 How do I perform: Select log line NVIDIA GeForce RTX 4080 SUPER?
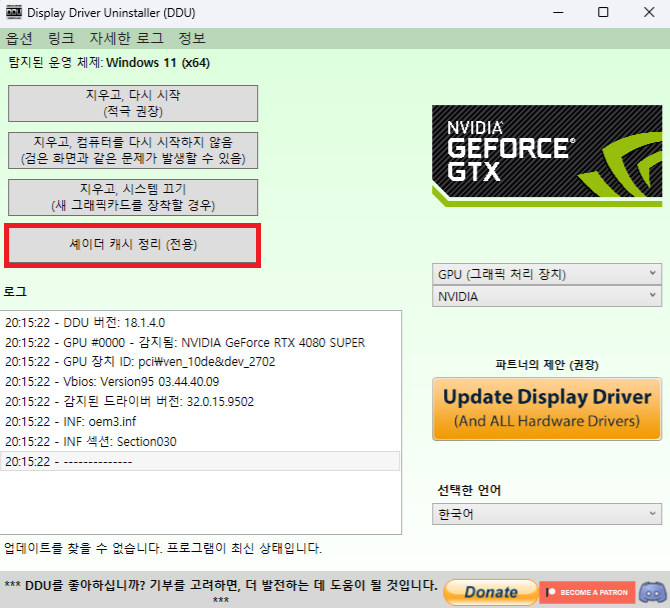tap(200, 343)
